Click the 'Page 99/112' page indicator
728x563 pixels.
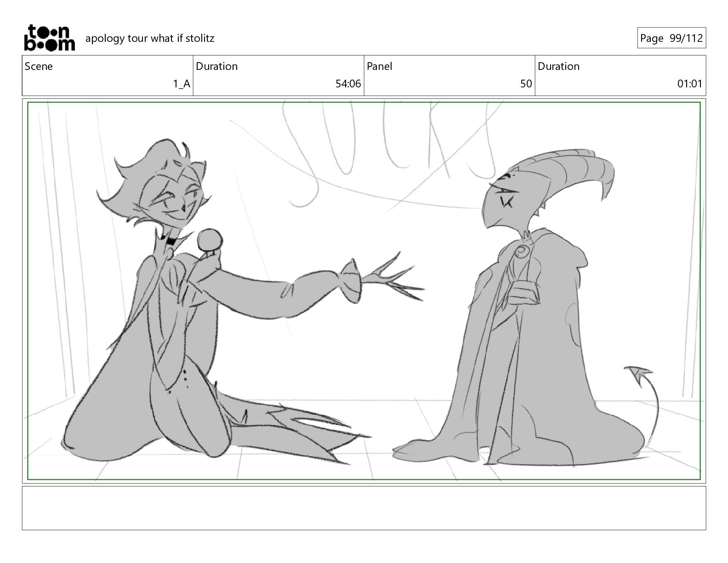point(671,38)
